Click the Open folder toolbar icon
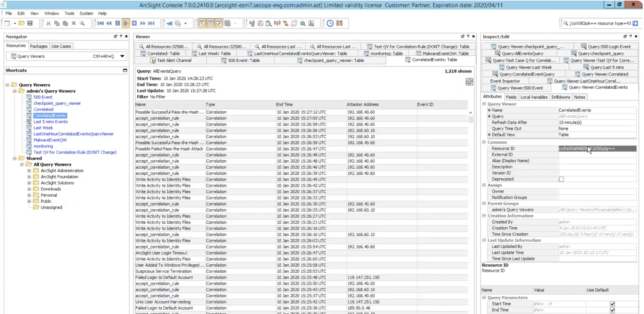This screenshot has width=644, height=314. 21,23
